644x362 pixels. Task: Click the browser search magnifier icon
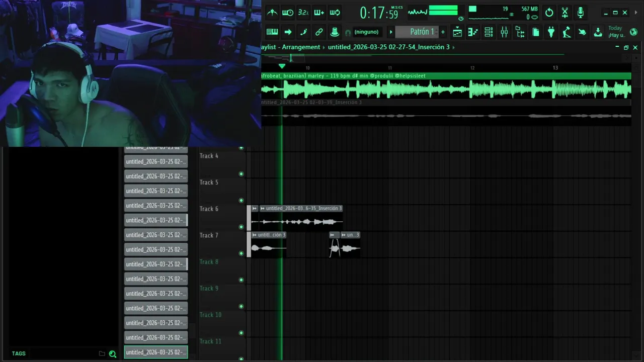tap(113, 354)
